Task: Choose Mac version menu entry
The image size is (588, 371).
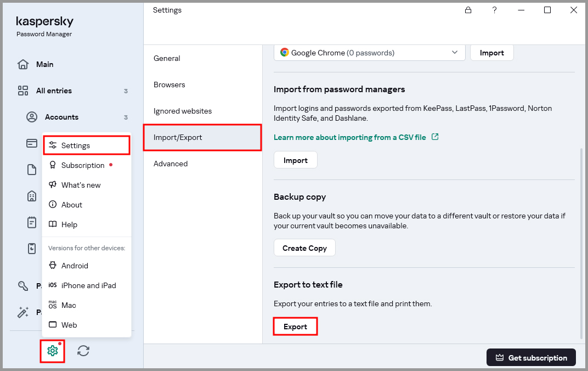Action: pos(87,305)
